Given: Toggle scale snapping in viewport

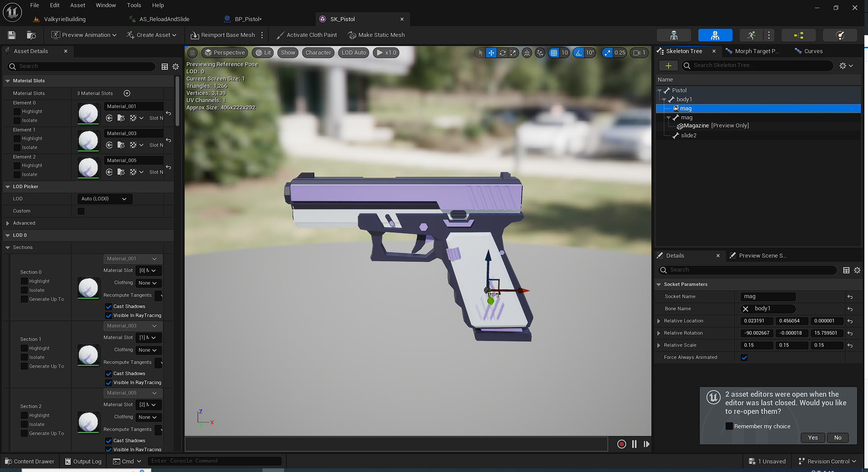Looking at the screenshot, I should (x=607, y=53).
